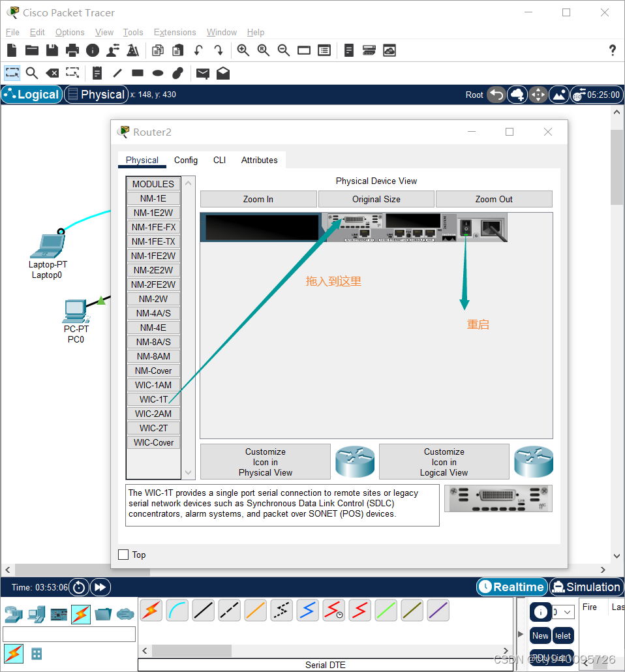Open the Tools menu
625x672 pixels.
coord(133,32)
